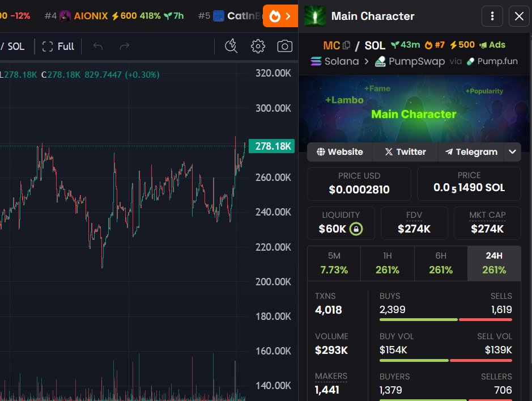532x401 pixels.
Task: Click the Solana chain icon
Action: coord(316,61)
